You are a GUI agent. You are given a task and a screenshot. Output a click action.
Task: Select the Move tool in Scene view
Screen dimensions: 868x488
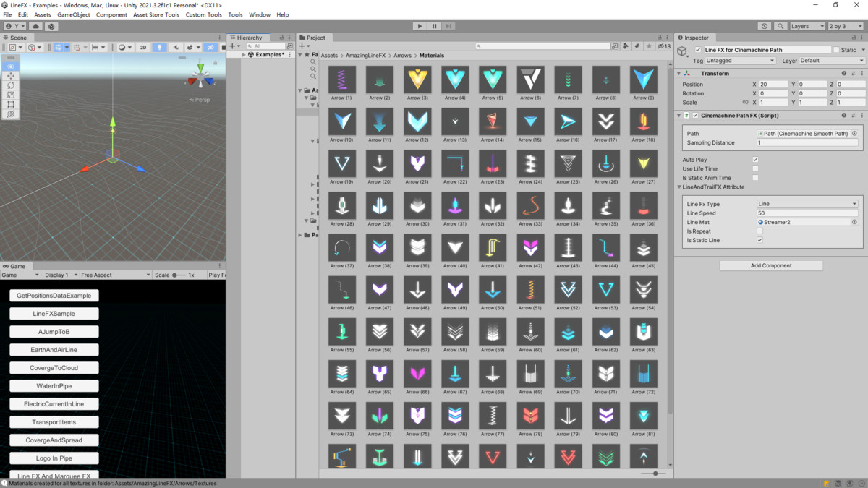pos(11,76)
